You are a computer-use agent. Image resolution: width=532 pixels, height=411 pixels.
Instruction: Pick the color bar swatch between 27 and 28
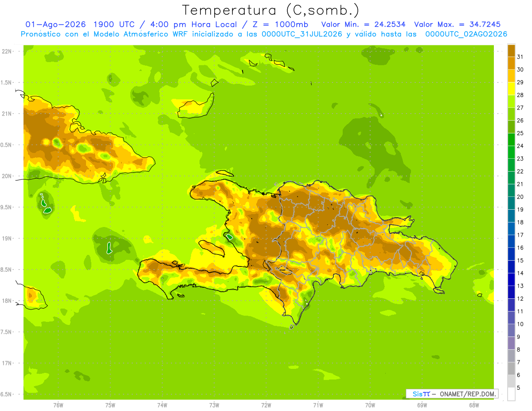click(511, 101)
